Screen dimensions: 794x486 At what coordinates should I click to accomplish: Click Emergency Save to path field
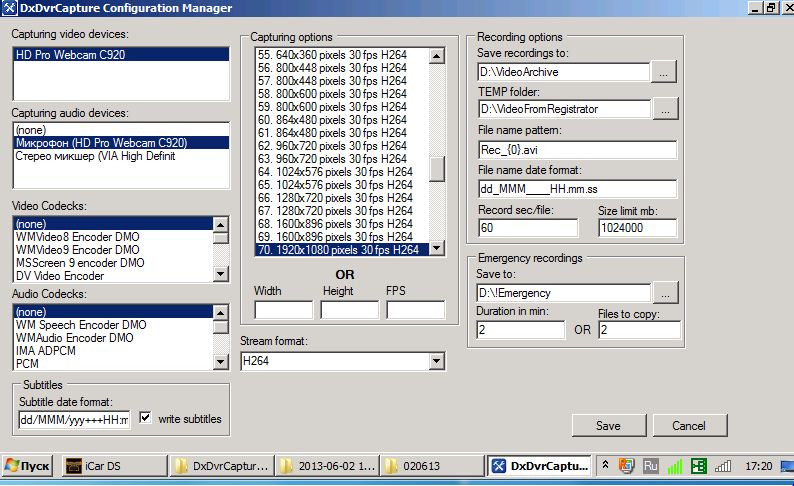pyautogui.click(x=564, y=293)
